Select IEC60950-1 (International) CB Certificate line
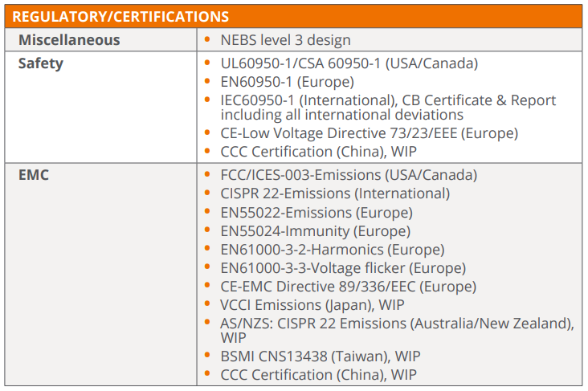The image size is (588, 391). pyautogui.click(x=388, y=100)
